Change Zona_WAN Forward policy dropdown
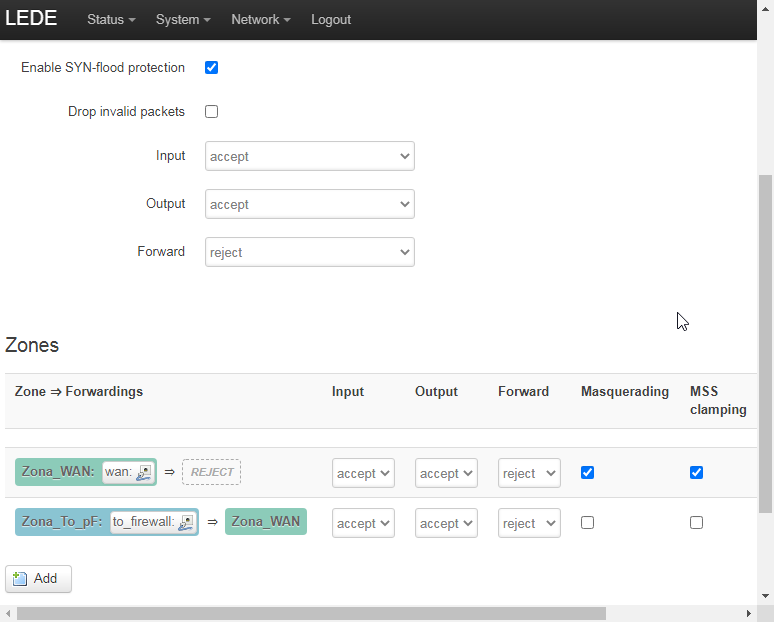Viewport: 774px width, 622px height. [x=529, y=473]
